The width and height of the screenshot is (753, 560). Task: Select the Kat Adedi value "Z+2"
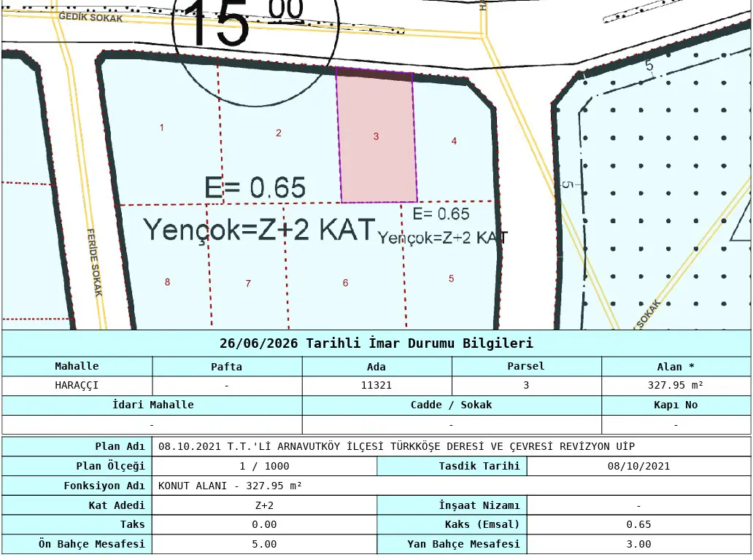(x=265, y=505)
